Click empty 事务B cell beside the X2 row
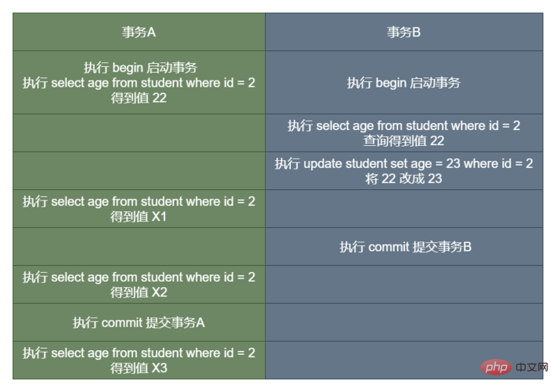Image resolution: width=556 pixels, height=392 pixels. (x=404, y=285)
